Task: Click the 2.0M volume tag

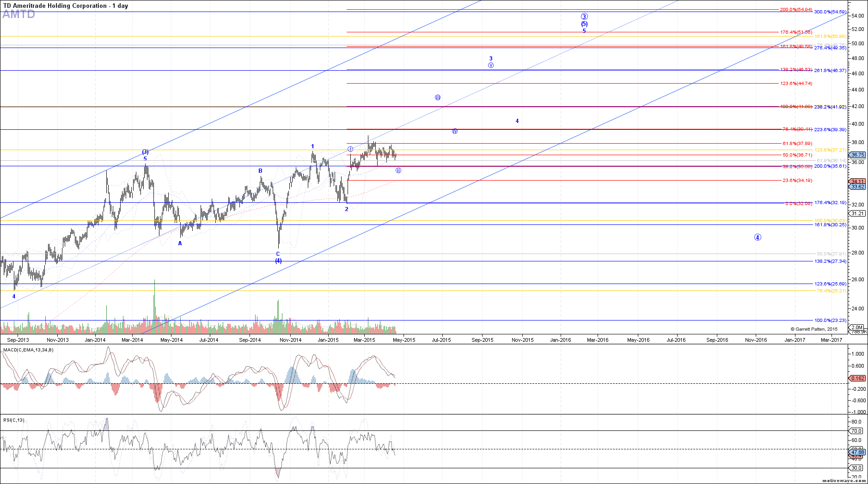Action: (x=857, y=327)
